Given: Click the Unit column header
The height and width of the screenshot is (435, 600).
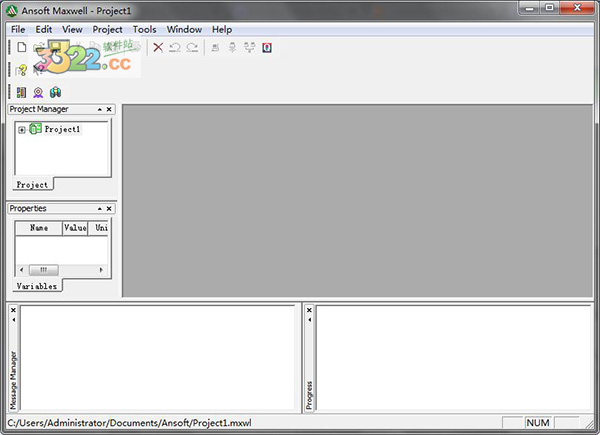Looking at the screenshot, I should pyautogui.click(x=98, y=228).
